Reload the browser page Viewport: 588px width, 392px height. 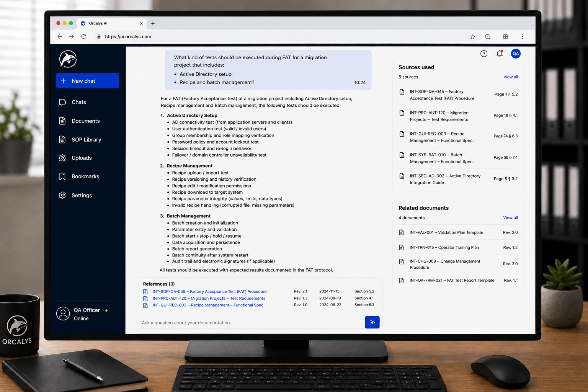click(83, 37)
